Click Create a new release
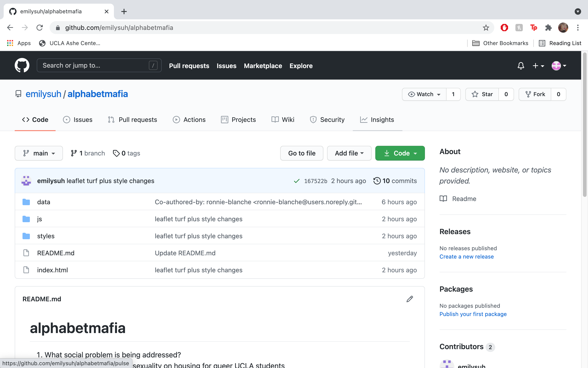 coord(466,256)
